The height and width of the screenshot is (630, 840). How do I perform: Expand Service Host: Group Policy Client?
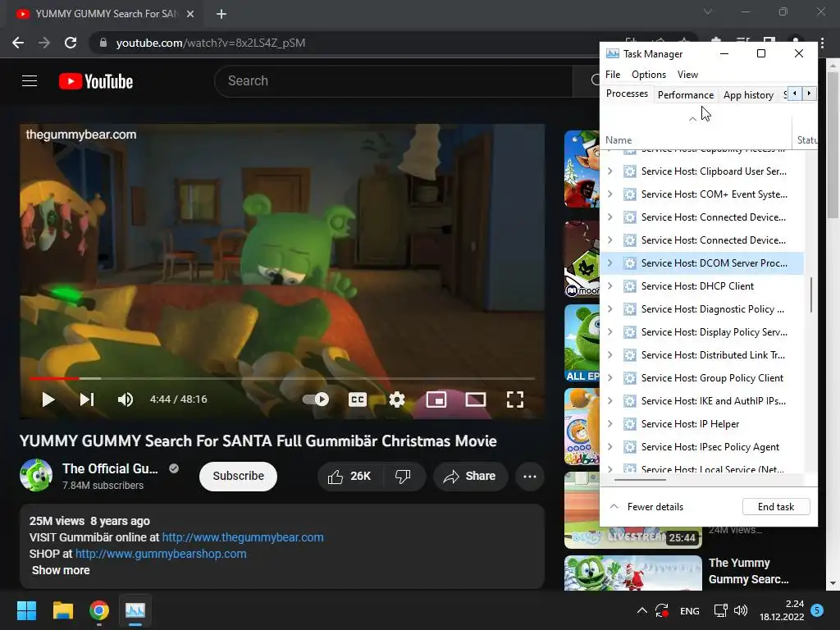pos(609,378)
